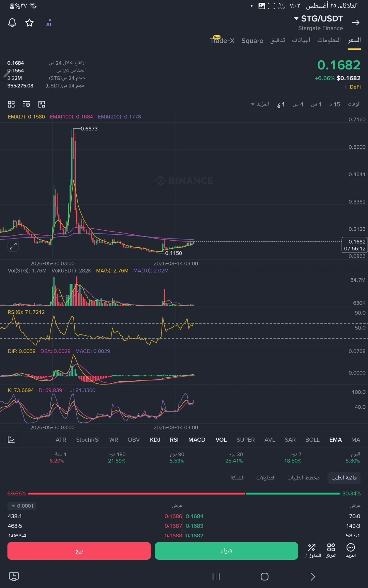Tap the bid price 0.1683
This screenshot has height=588, width=368.
[x=195, y=526]
